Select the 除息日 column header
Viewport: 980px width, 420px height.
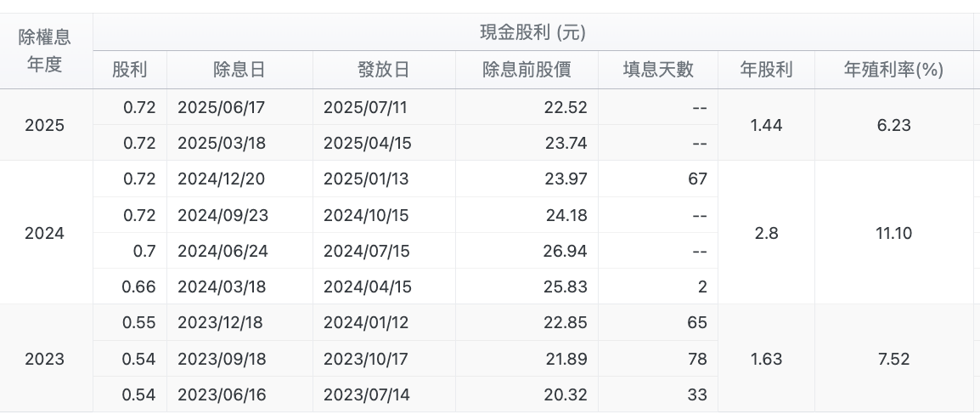[x=239, y=70]
